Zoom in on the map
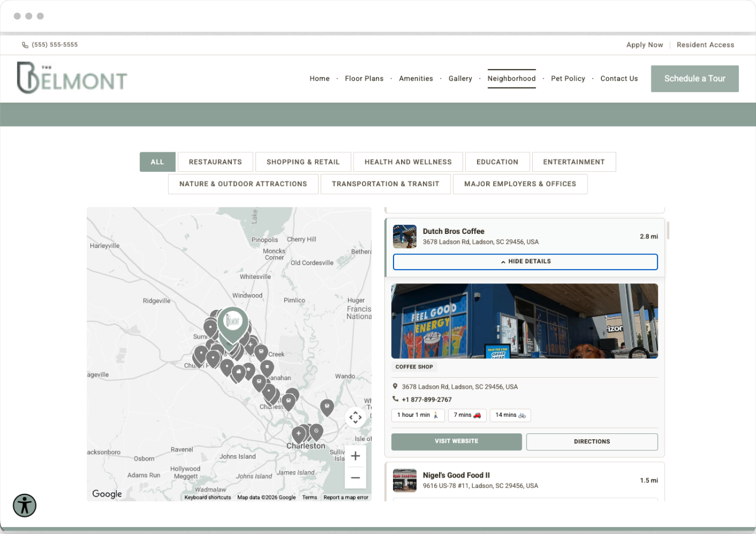 click(x=356, y=456)
